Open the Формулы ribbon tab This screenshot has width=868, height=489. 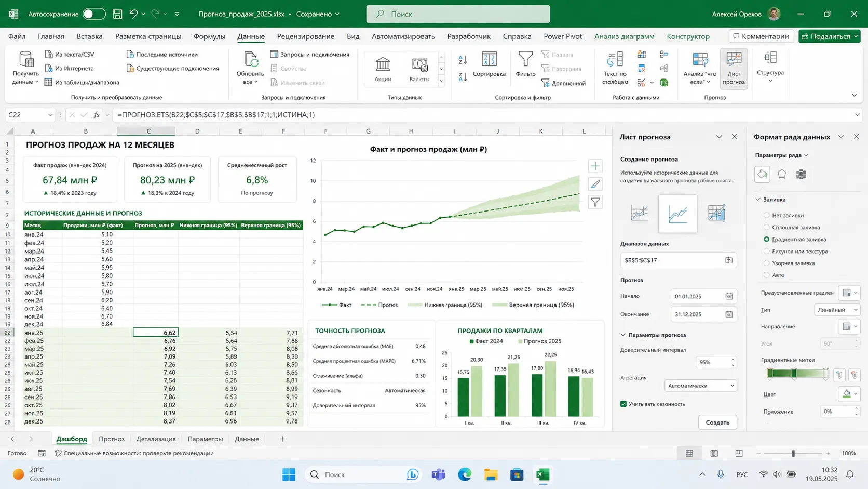click(209, 36)
